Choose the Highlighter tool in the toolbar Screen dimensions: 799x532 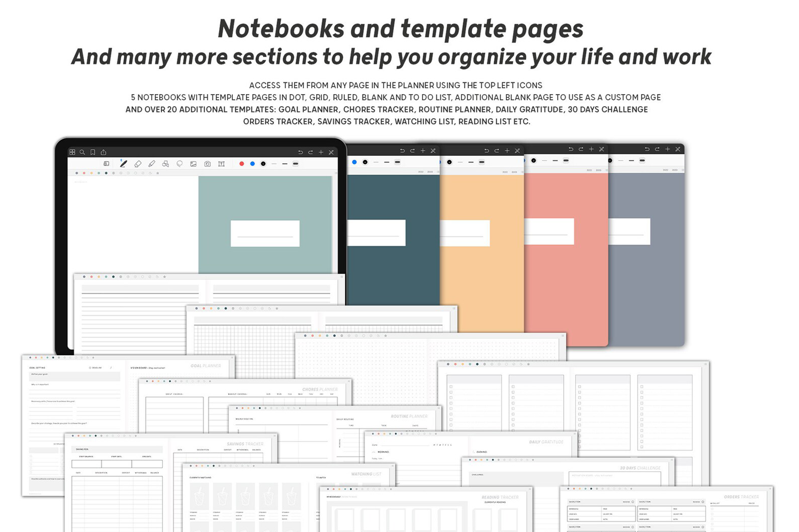[x=152, y=164]
